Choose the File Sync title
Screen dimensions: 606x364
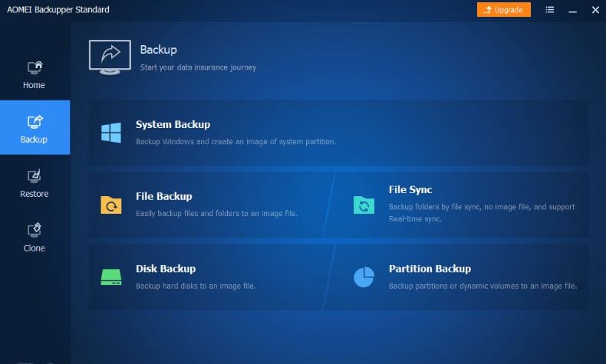(x=410, y=189)
